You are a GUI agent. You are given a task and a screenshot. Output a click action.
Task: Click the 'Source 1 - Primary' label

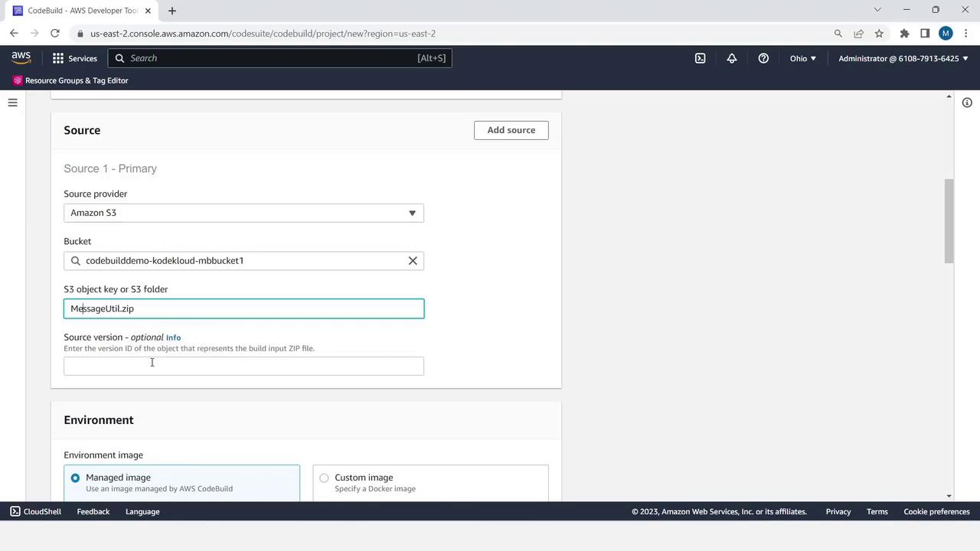(x=110, y=168)
